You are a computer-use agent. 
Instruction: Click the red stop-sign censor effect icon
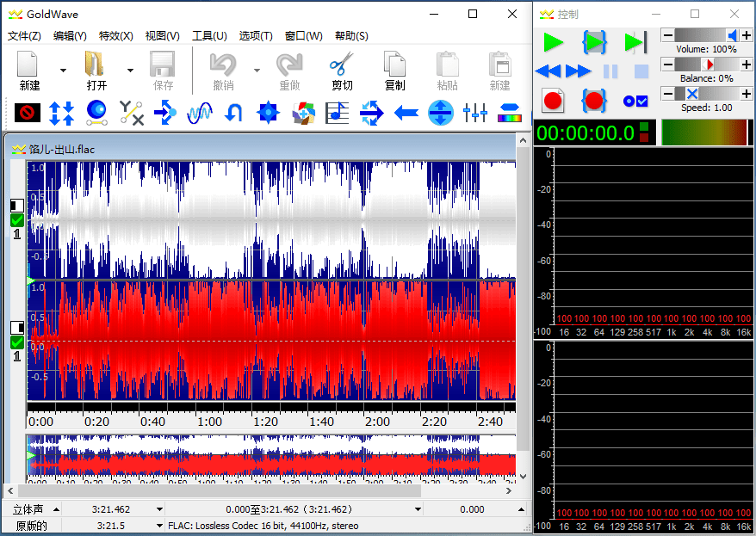(x=28, y=114)
